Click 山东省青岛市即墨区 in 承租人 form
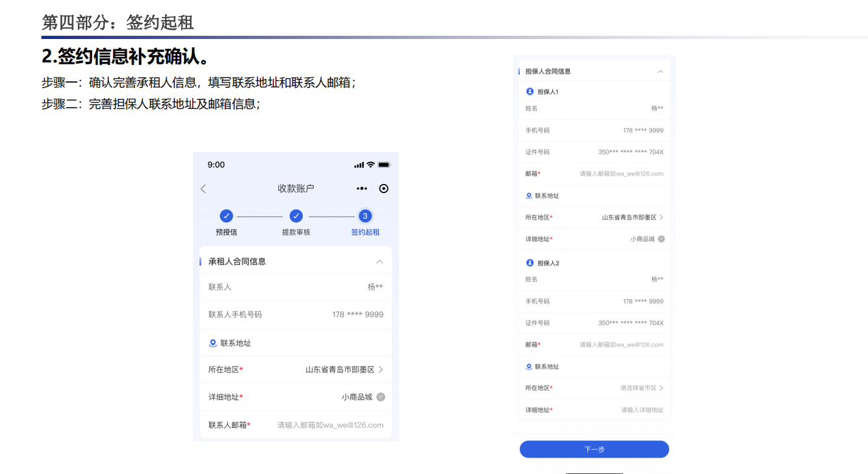The width and height of the screenshot is (868, 474). (x=340, y=369)
